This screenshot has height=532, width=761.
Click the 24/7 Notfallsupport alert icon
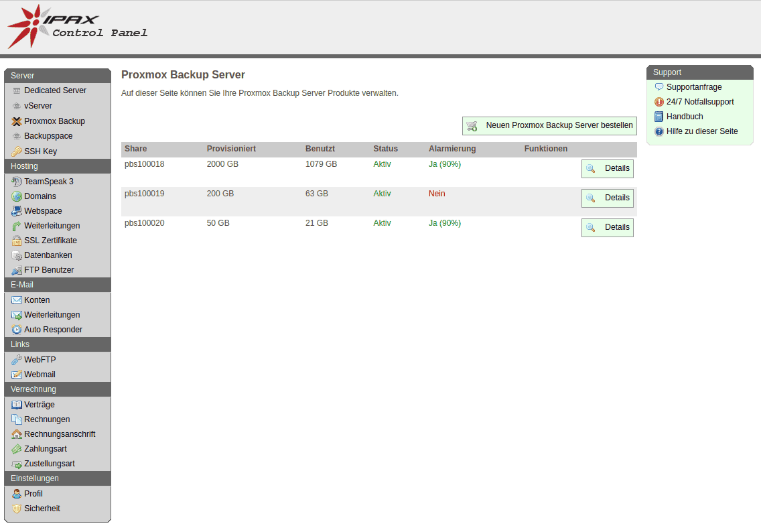659,102
